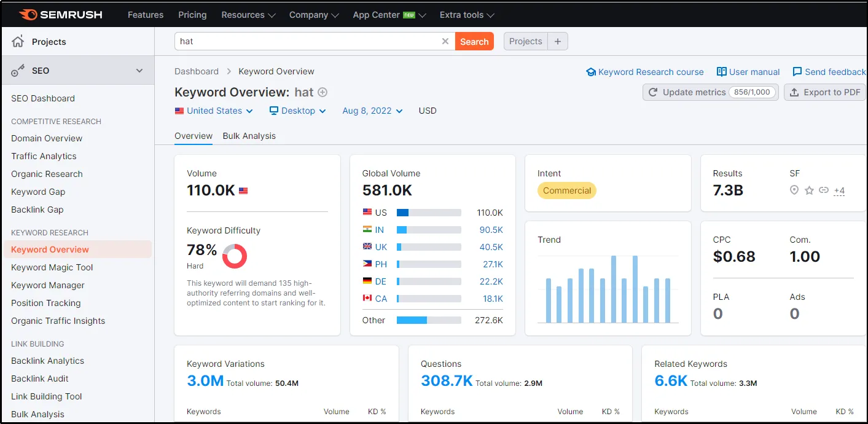Click inside the keyword search field
The height and width of the screenshot is (424, 868).
[307, 41]
